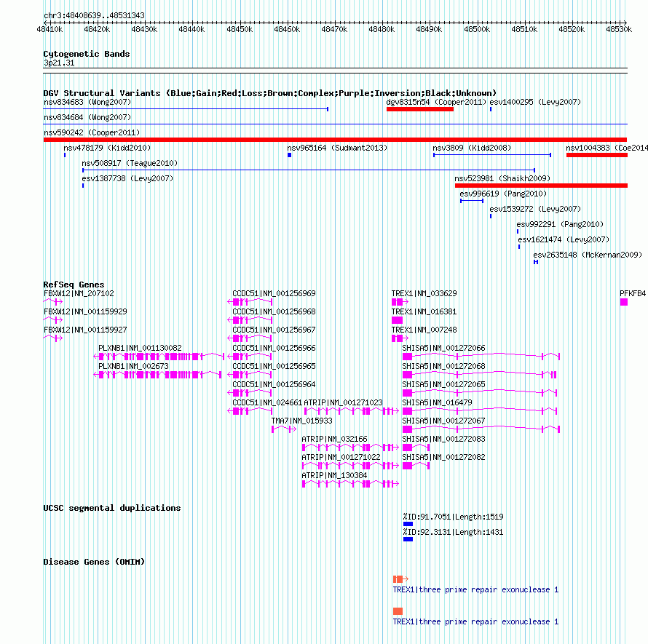Open the UCSC segmental duplications track title
This screenshot has height=644, width=648.
112,508
